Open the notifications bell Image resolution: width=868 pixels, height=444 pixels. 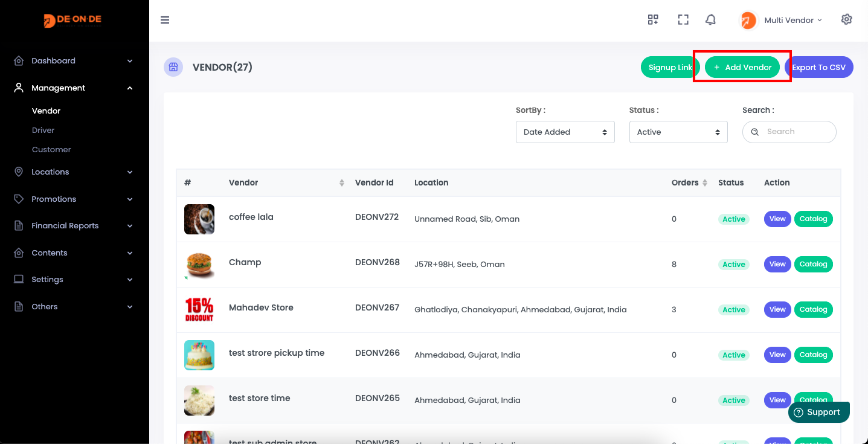click(711, 20)
